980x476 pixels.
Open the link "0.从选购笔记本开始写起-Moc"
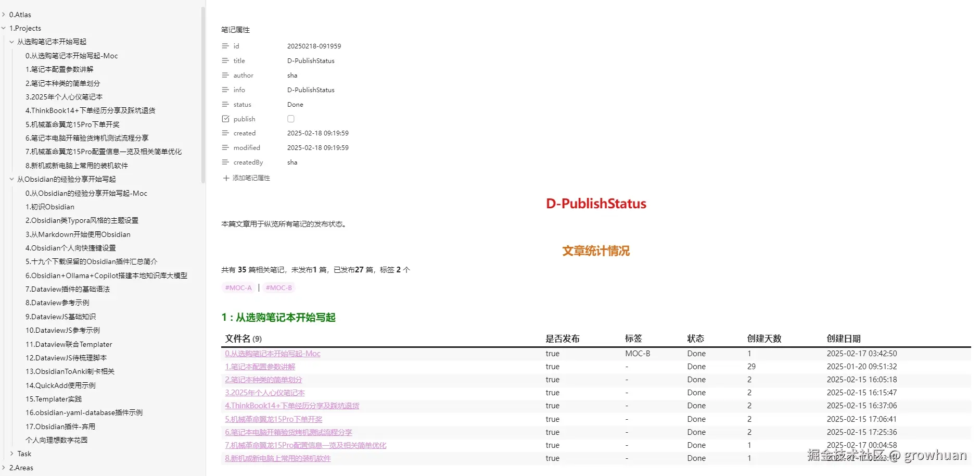tap(272, 353)
